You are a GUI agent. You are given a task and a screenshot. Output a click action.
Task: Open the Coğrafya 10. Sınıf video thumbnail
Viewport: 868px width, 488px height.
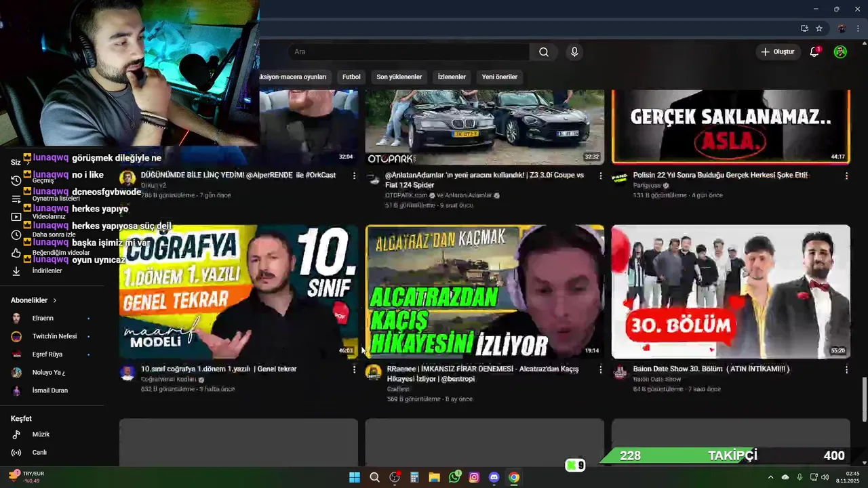[239, 291]
